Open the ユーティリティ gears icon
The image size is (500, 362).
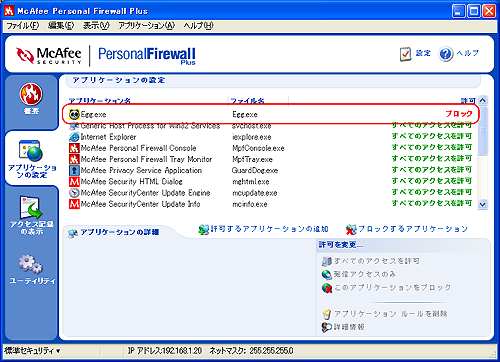click(x=31, y=264)
